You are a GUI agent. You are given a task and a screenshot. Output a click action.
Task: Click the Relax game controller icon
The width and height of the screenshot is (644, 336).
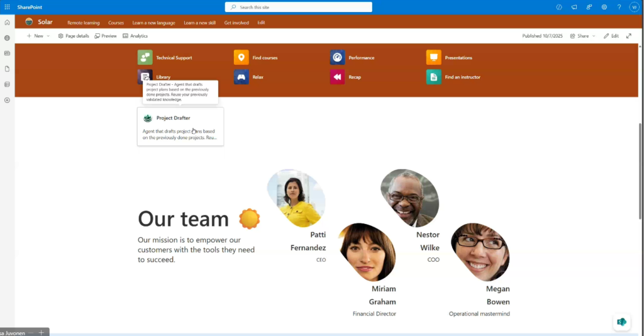(241, 77)
